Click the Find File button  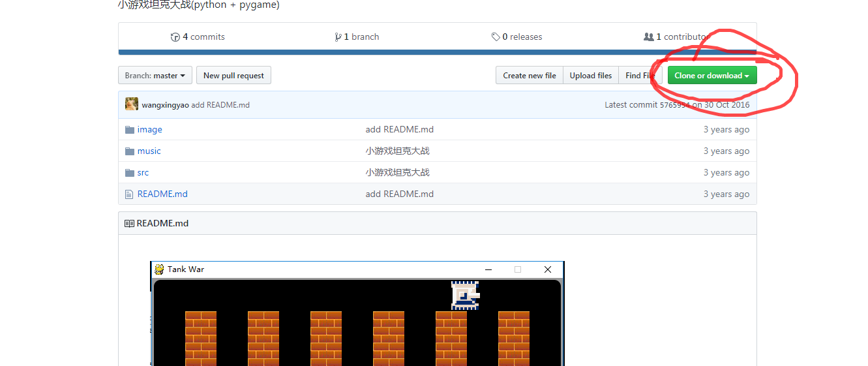[x=640, y=76]
